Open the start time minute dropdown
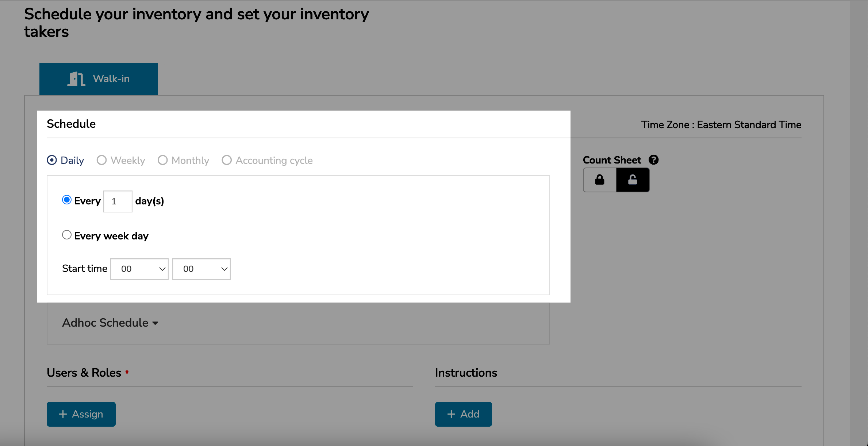Screen dimensions: 868x446 [x=201, y=269]
